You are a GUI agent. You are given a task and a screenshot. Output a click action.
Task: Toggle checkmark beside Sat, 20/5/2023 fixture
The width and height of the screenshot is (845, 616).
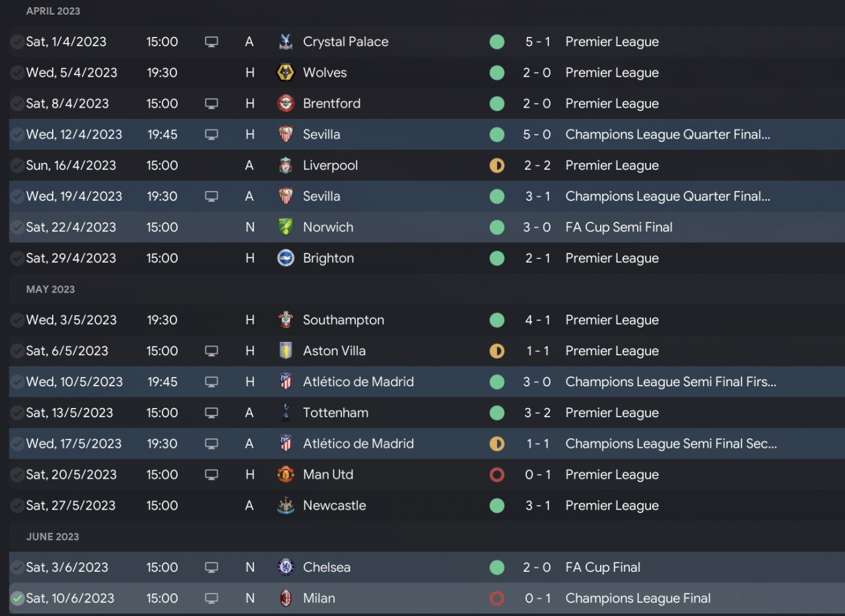click(17, 475)
